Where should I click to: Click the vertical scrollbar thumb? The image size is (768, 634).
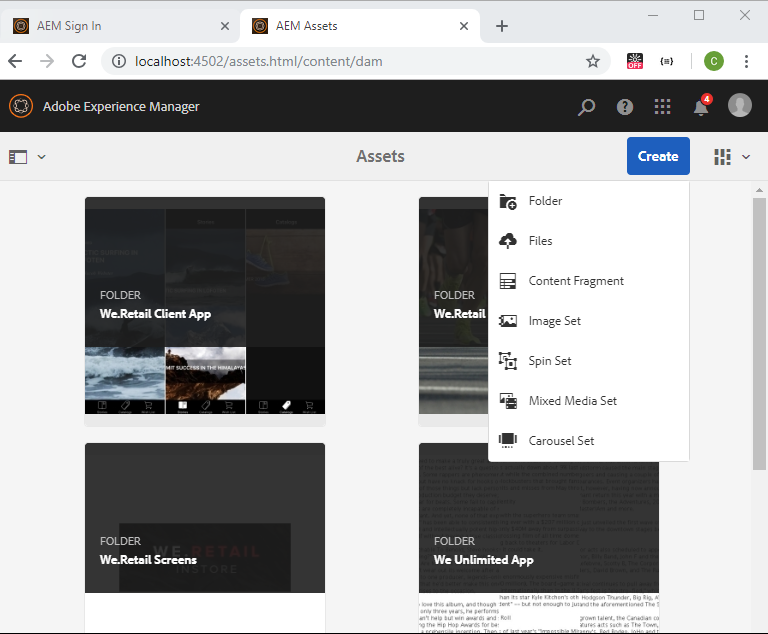coord(759,334)
